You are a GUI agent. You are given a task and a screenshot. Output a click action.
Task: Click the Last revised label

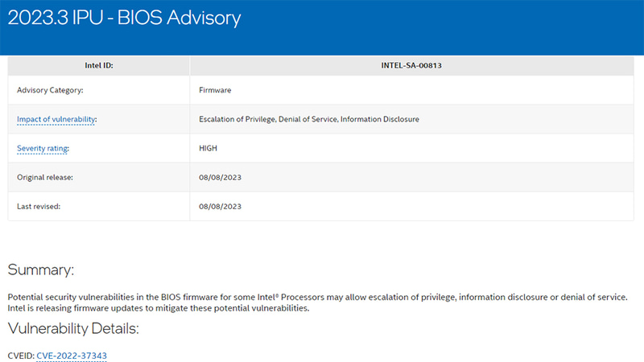(39, 206)
